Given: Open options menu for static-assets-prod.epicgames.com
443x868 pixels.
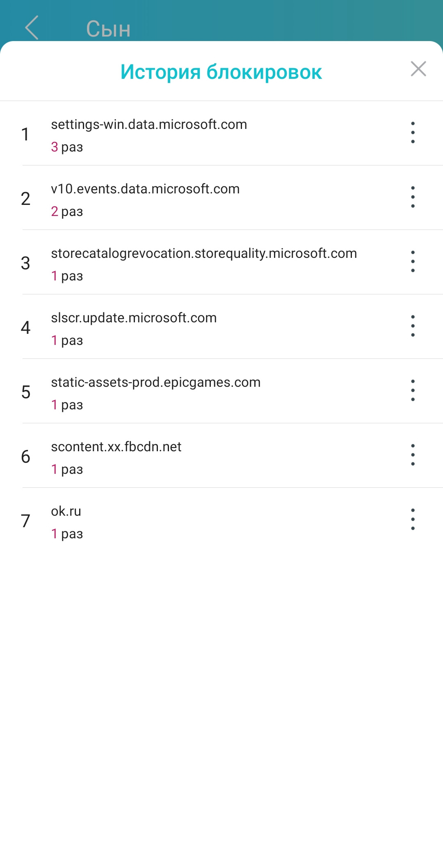Looking at the screenshot, I should [413, 390].
